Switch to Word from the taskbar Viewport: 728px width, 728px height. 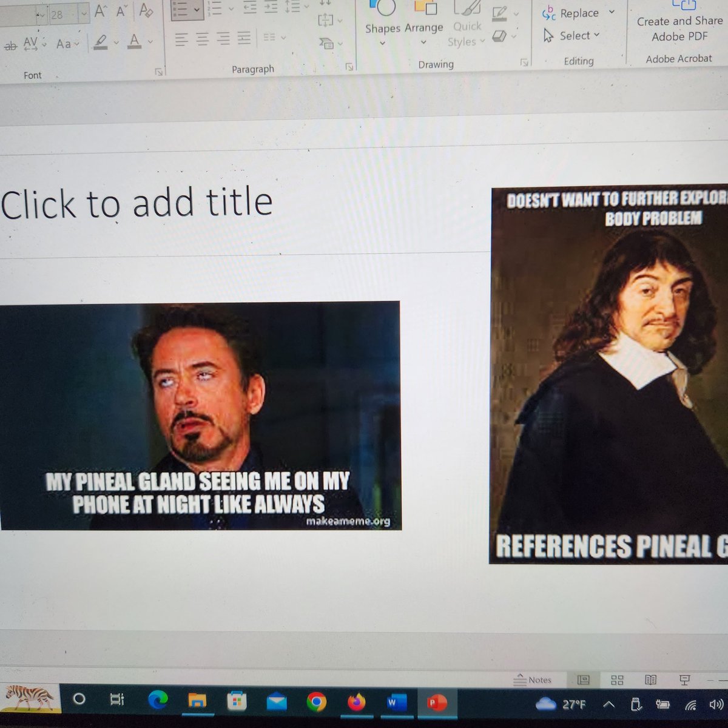[396, 703]
